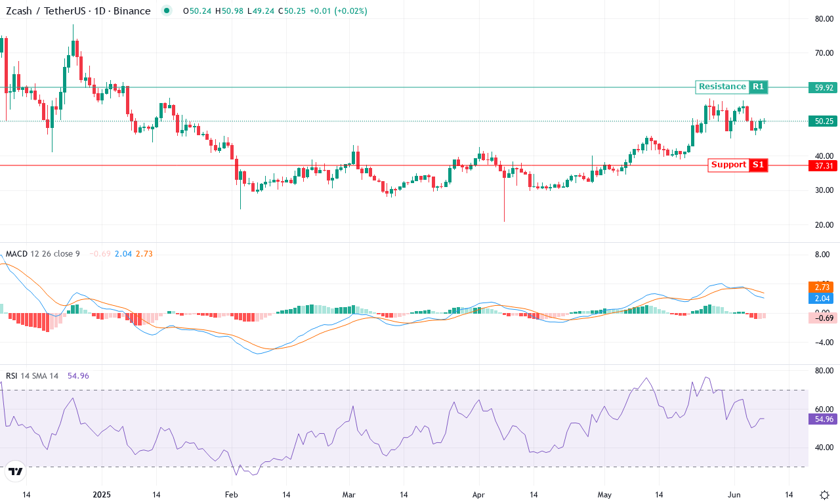Click the 30.00 price axis label

[x=824, y=190]
